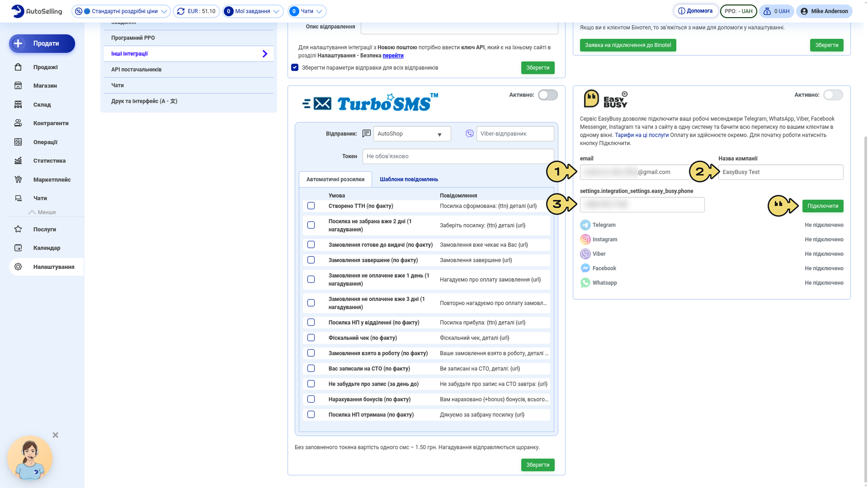Toggle EasyBusy Активно switch
This screenshot has height=488, width=868.
[x=833, y=95]
